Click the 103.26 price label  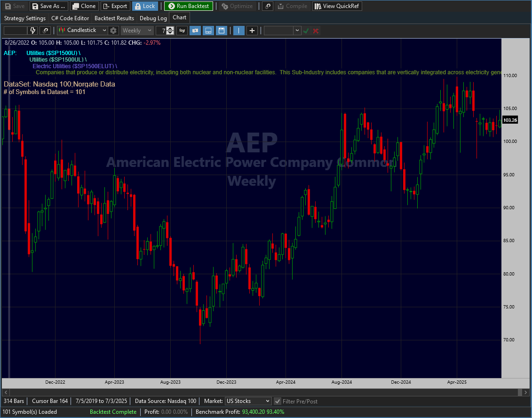(x=510, y=120)
